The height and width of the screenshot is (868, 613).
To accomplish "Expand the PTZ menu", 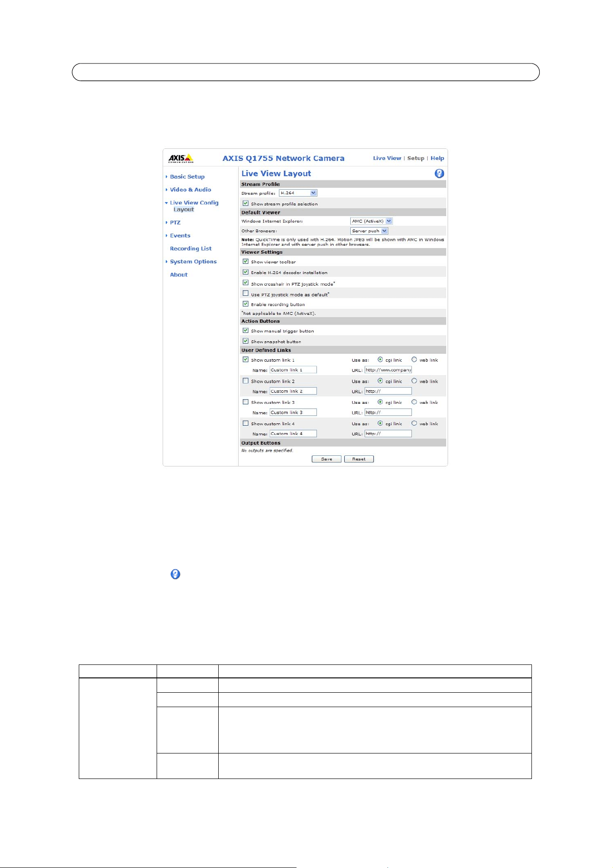I will 175,223.
